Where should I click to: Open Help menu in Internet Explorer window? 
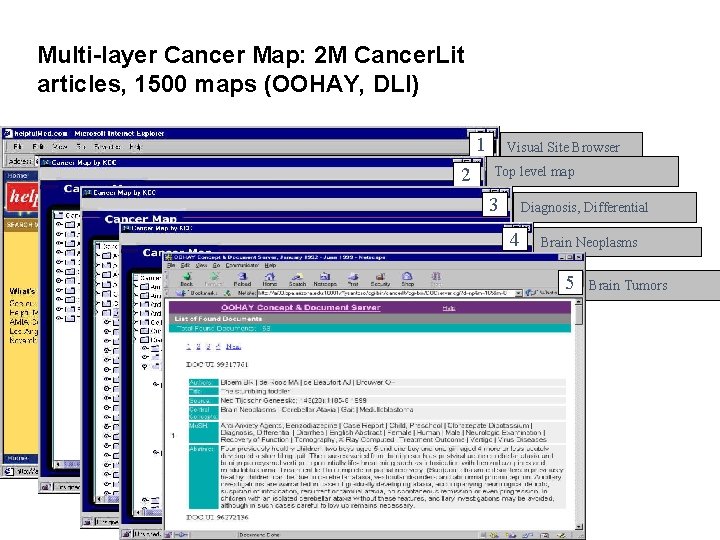tap(135, 146)
